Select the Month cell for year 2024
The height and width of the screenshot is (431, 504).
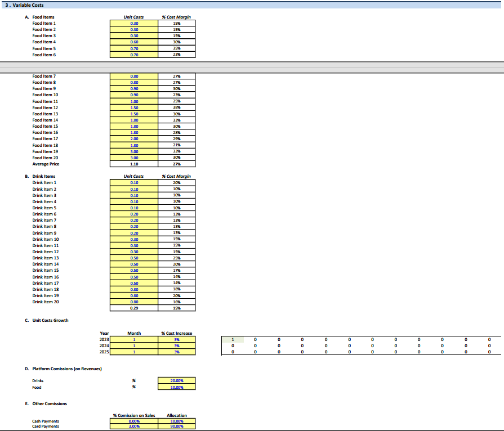pyautogui.click(x=134, y=345)
